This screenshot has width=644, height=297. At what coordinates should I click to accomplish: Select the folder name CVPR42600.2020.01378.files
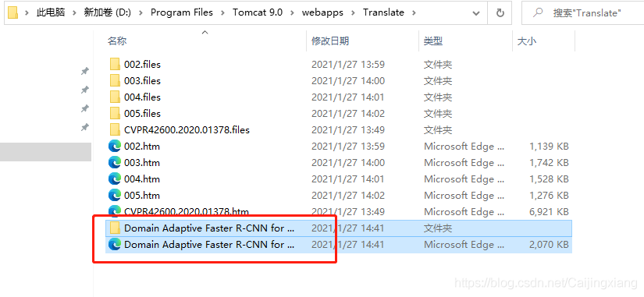pyautogui.click(x=187, y=130)
